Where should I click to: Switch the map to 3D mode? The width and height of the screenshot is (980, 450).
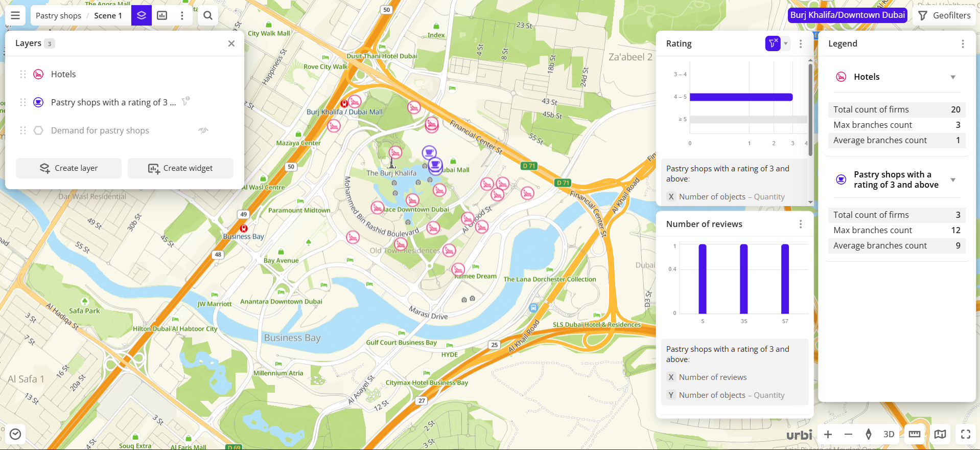tap(889, 434)
